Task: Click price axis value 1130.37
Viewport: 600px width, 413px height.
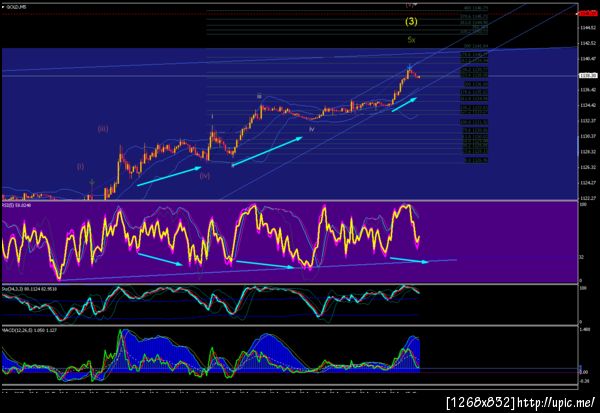Action: (x=588, y=136)
